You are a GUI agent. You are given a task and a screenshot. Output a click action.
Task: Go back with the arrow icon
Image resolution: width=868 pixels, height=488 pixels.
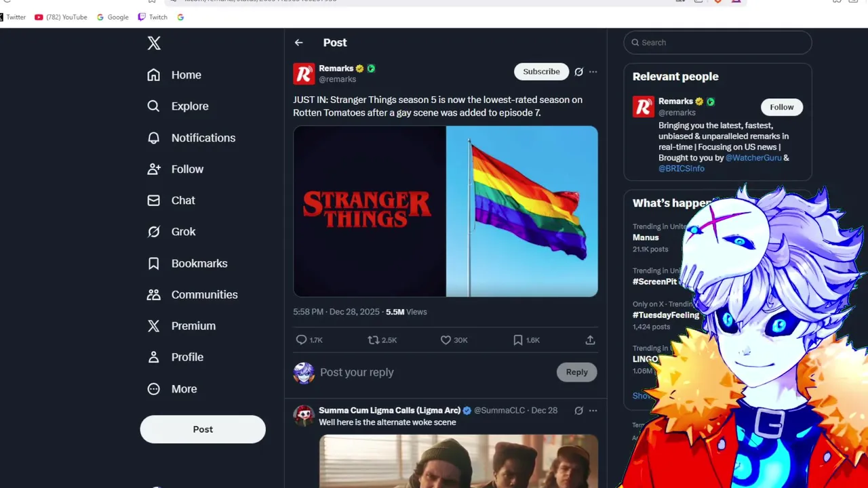coord(299,43)
